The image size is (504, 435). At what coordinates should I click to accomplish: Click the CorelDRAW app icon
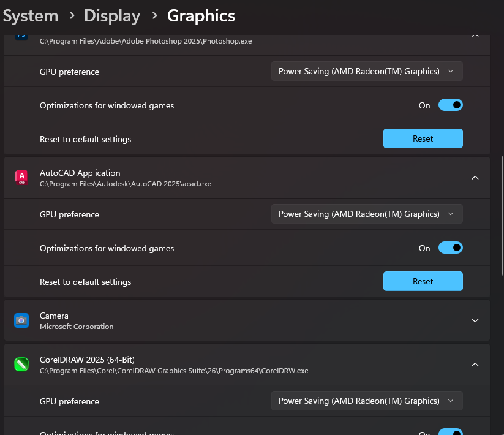21,365
